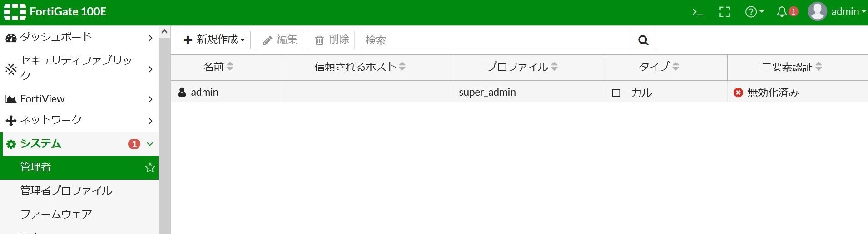Open the 新規作成 dropdown
Viewport: 868px width, 234px height.
pos(213,40)
